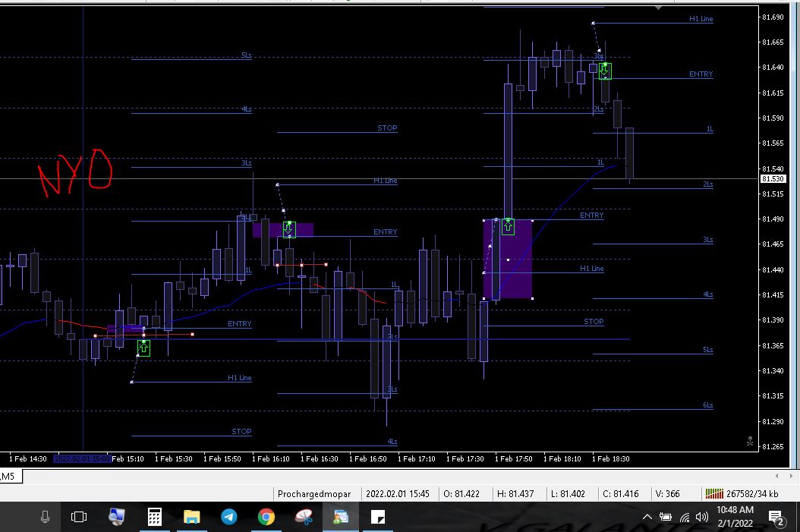Click V: 366 volume field

click(667, 494)
